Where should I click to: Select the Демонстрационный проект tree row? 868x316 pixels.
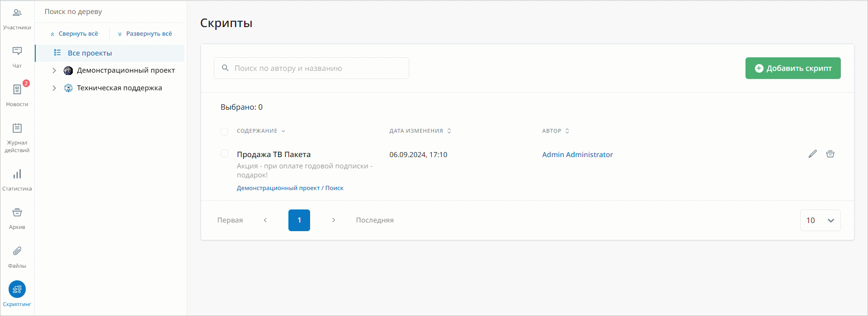(110, 70)
